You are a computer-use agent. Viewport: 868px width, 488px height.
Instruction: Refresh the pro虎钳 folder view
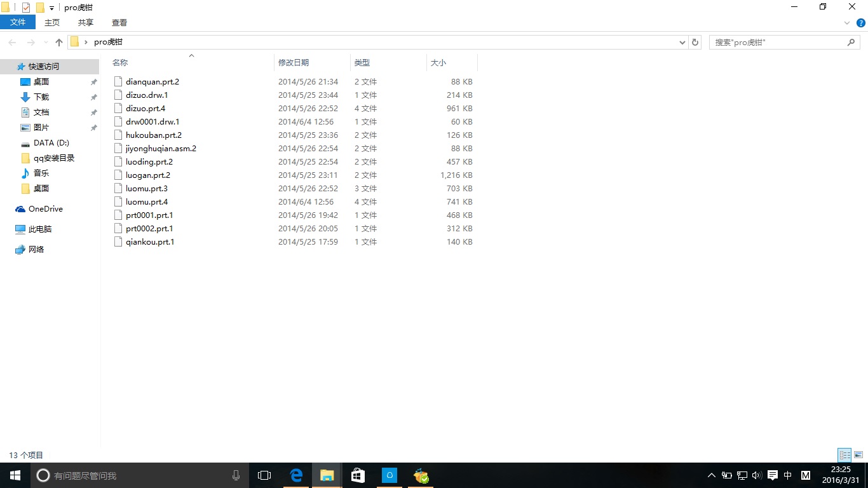click(696, 42)
